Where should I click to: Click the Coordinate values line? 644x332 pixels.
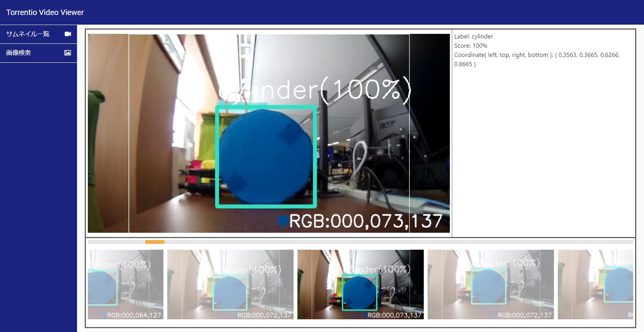[537, 55]
